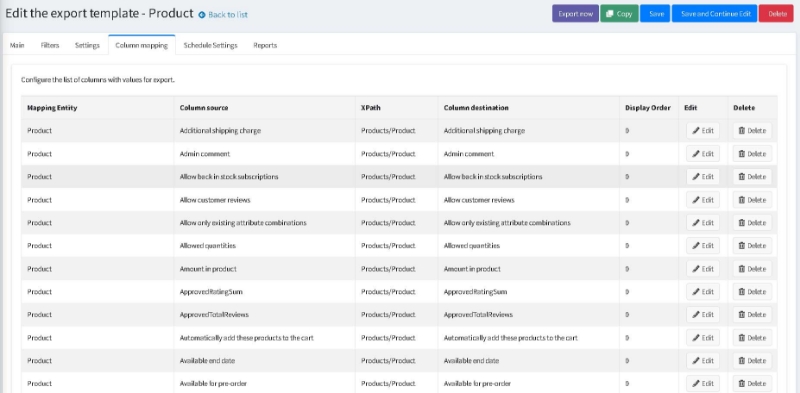The image size is (800, 393).
Task: Edit the Additional shipping charge row
Action: 703,131
